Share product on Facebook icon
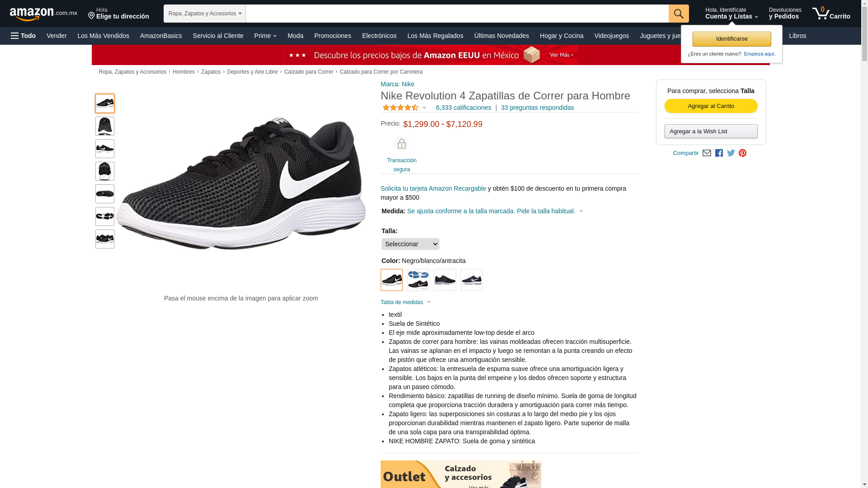The image size is (868, 488). (719, 153)
